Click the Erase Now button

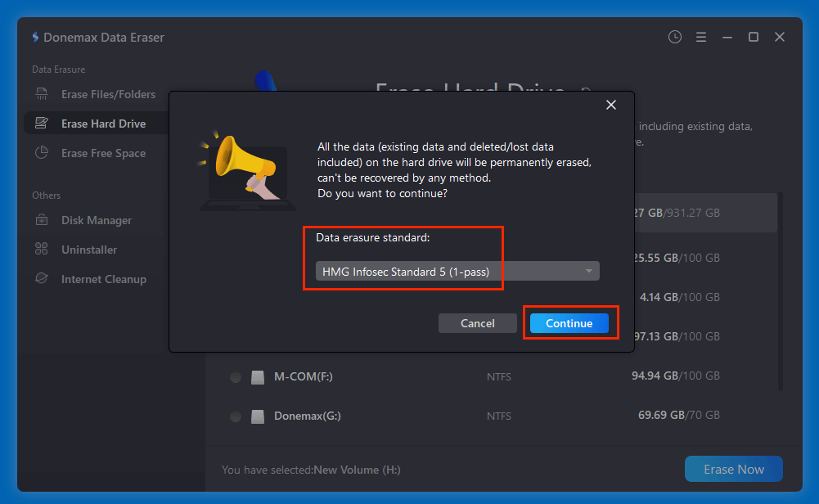(x=733, y=469)
